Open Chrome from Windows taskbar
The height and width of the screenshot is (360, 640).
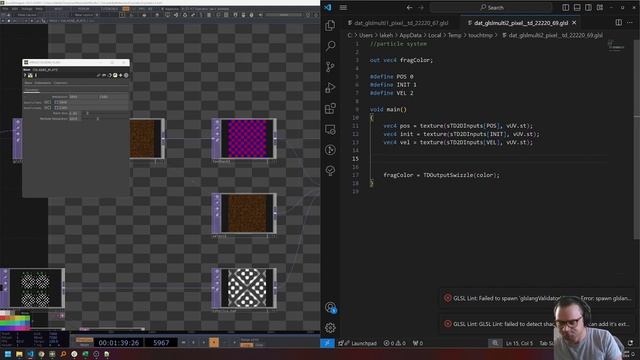click(x=41, y=354)
